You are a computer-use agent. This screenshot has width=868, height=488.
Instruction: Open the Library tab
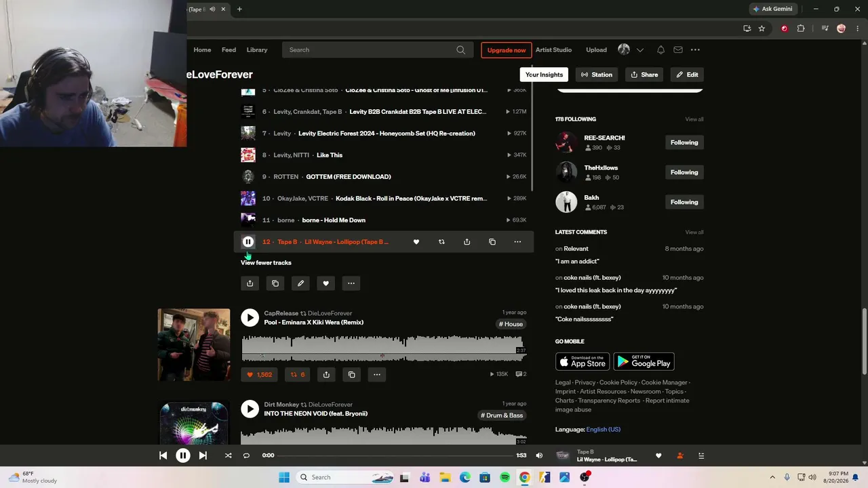(257, 50)
